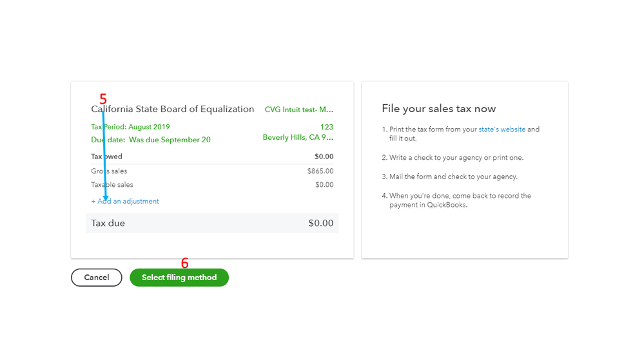Click the record payment in QuickBooks step
This screenshot has height=362, width=644.
tap(460, 200)
